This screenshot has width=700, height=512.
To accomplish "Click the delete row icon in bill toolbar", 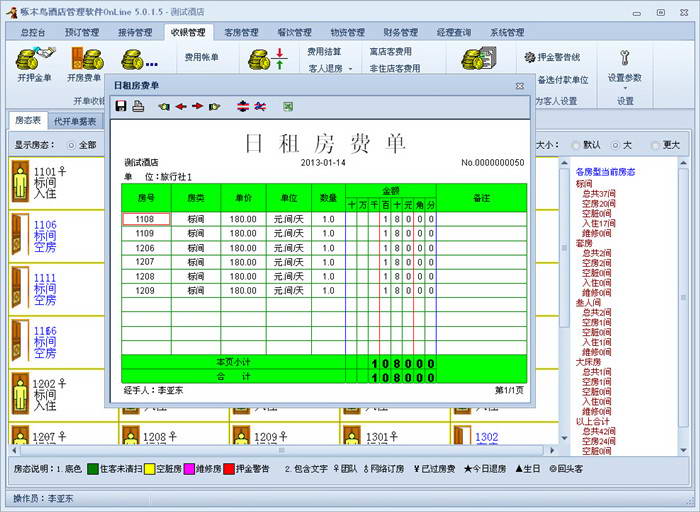I will tap(260, 106).
